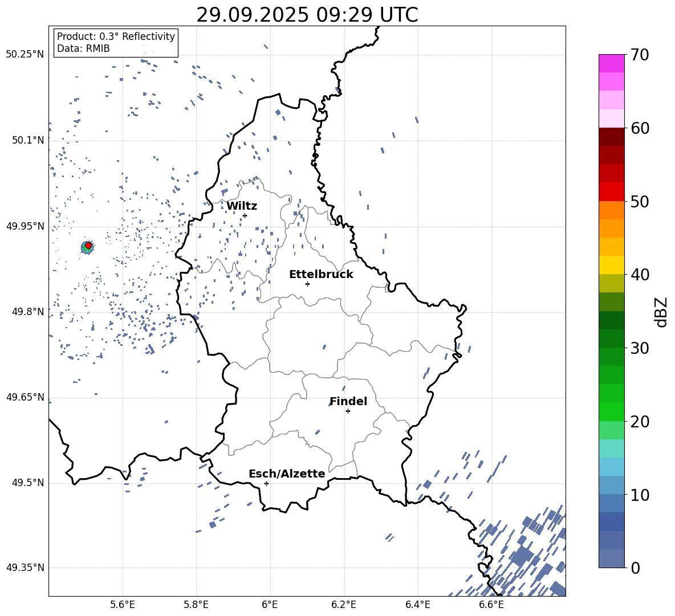Click the Ettelbruck location cross marker
675x616 pixels.
point(307,284)
